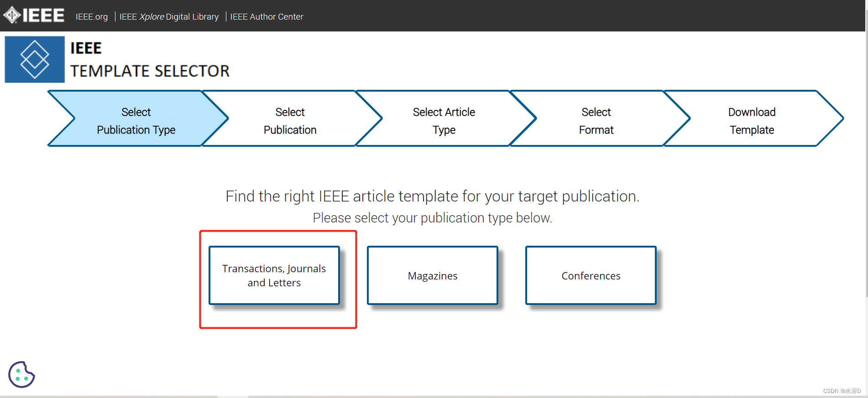
Task: Open the IEEE Author Center link
Action: click(x=267, y=17)
